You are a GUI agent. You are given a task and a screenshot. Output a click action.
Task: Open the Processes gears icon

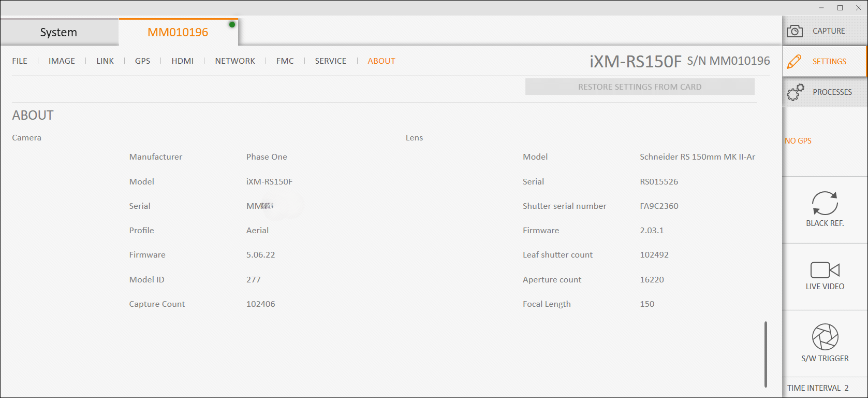pos(796,92)
